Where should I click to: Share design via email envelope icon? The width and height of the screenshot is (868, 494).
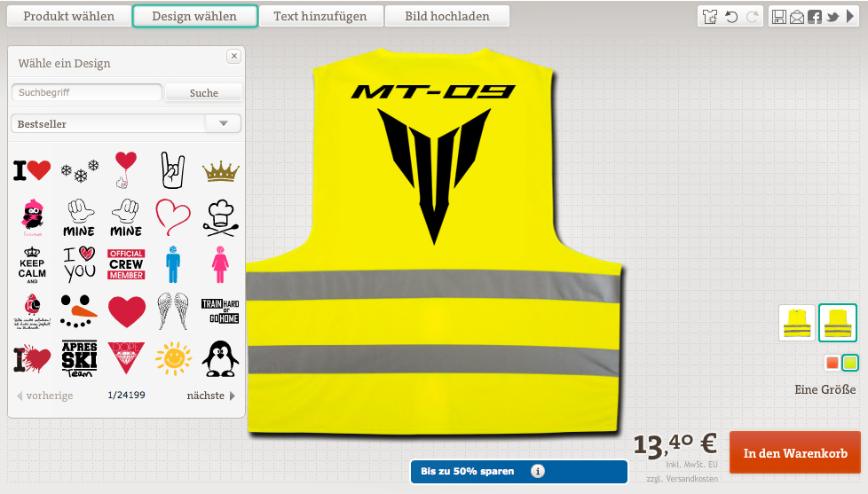[x=796, y=17]
